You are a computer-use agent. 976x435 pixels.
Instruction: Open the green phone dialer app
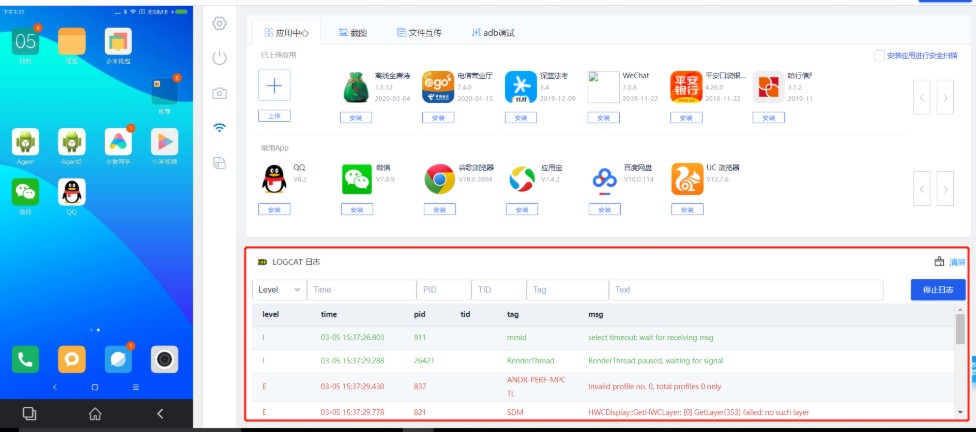pyautogui.click(x=26, y=359)
